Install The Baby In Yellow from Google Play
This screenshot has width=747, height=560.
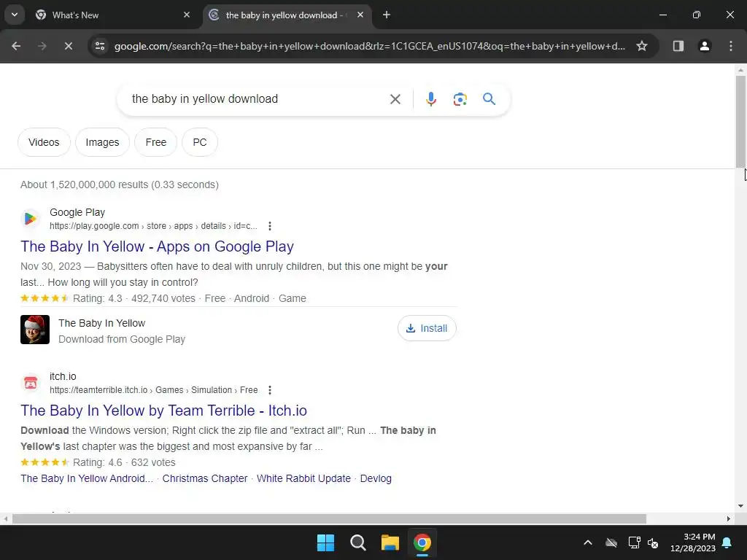coord(427,328)
